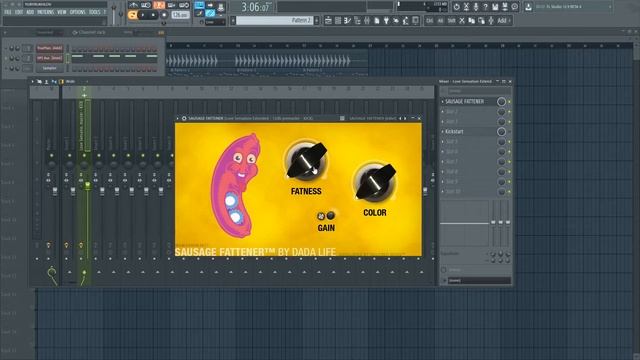The image size is (640, 360).
Task: Click the sausage character in plugin
Action: [236, 185]
